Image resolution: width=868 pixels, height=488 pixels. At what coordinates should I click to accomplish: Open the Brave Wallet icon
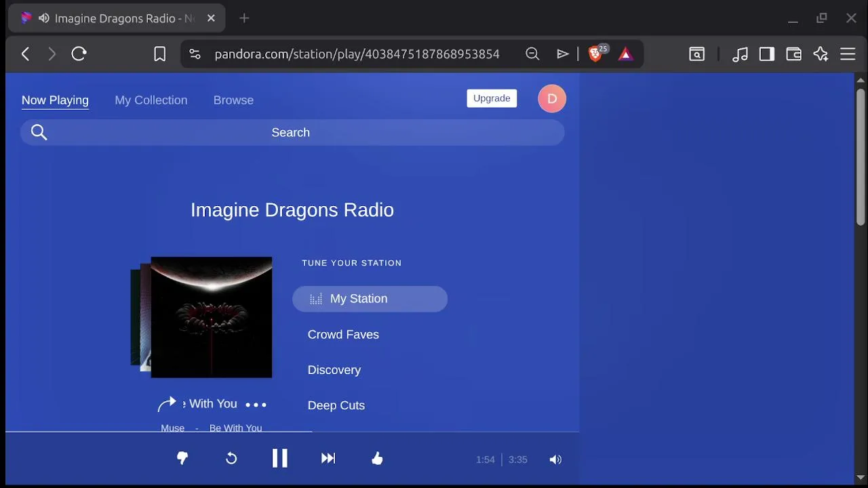click(794, 54)
